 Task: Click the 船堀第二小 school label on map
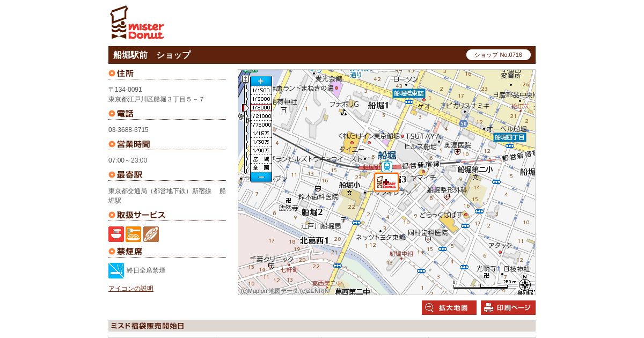(x=475, y=169)
